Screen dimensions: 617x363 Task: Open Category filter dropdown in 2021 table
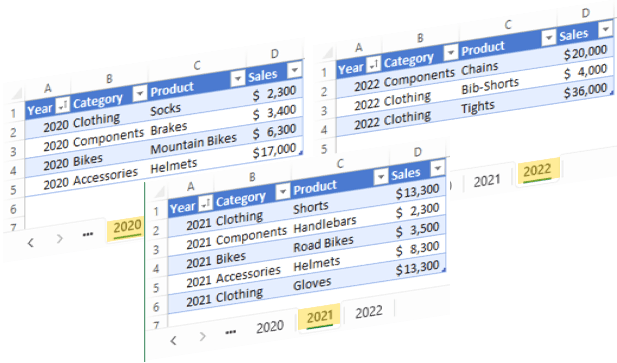pyautogui.click(x=283, y=192)
